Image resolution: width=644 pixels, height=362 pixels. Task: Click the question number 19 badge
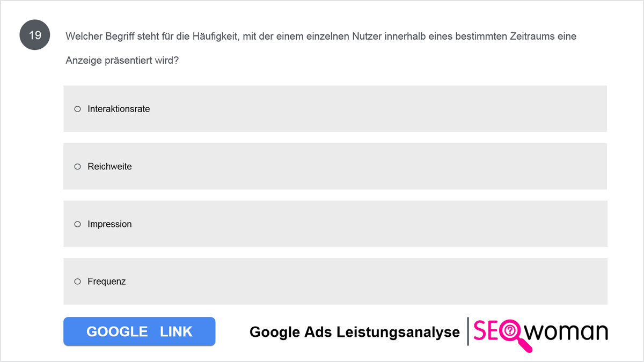coord(35,35)
